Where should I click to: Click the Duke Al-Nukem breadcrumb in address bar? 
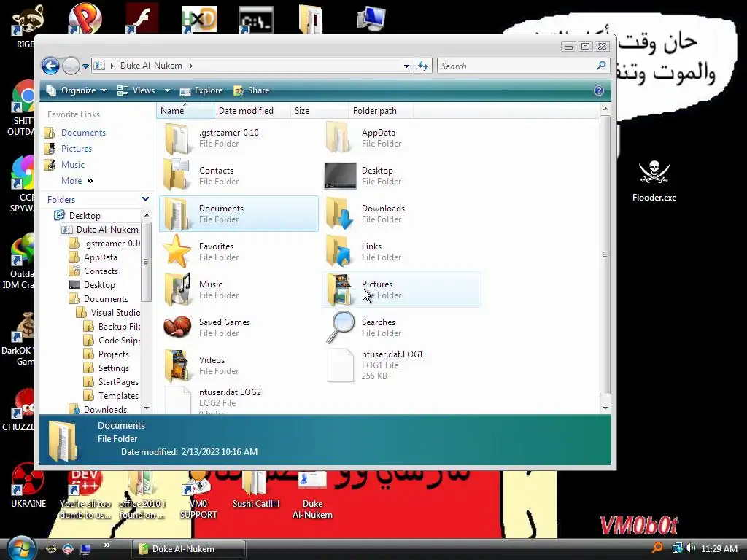click(x=151, y=66)
